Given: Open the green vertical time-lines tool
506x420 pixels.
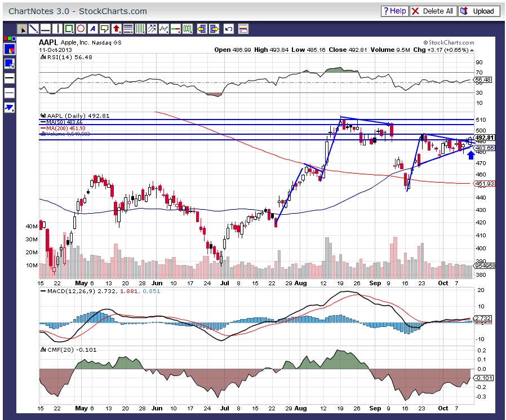Looking at the screenshot, I should [140, 29].
